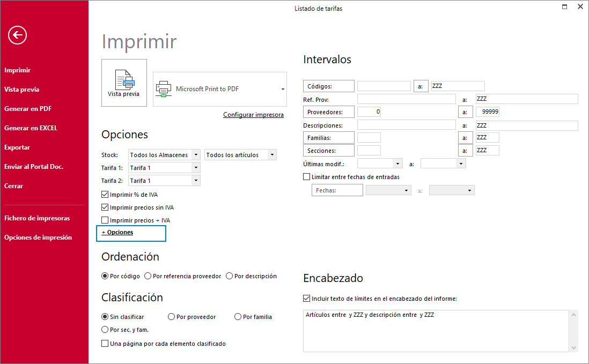This screenshot has height=364, width=589.
Task: Click the a: button in Secciones row
Action: (466, 151)
